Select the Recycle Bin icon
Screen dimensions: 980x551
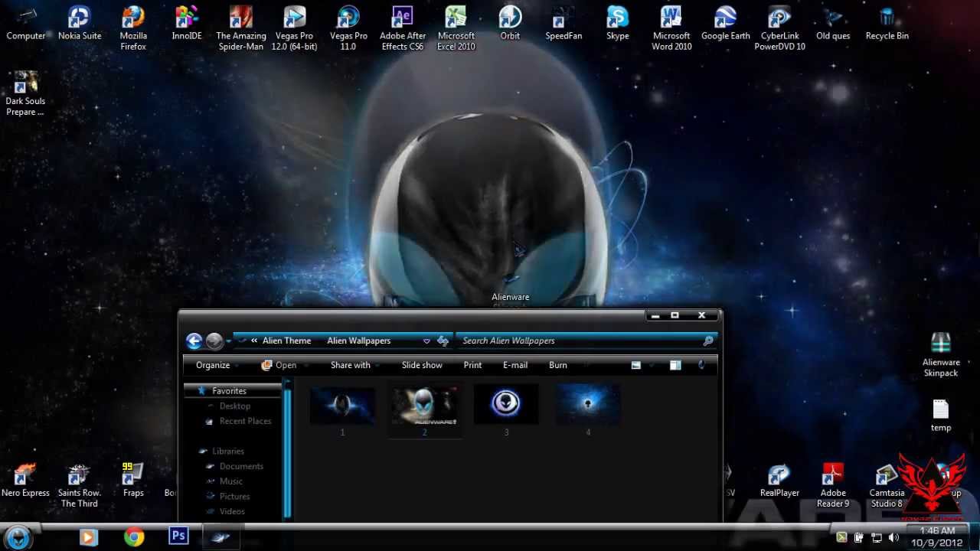coord(887,23)
